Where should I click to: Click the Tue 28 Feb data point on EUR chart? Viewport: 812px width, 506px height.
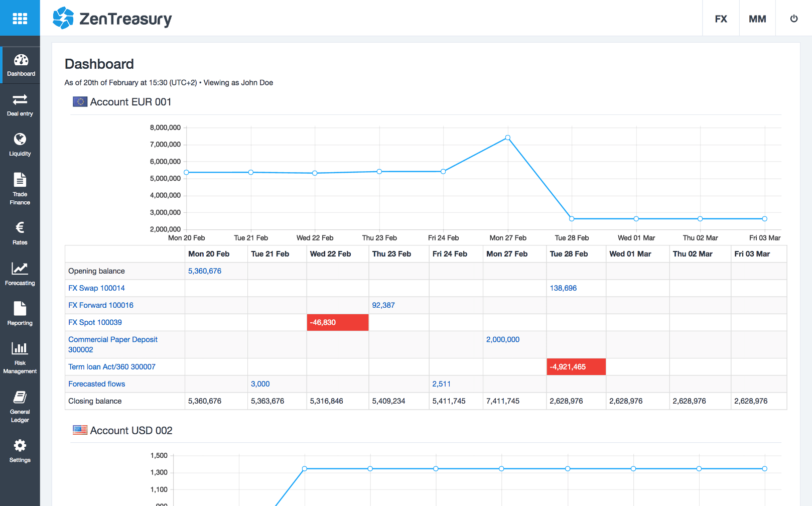(x=572, y=219)
